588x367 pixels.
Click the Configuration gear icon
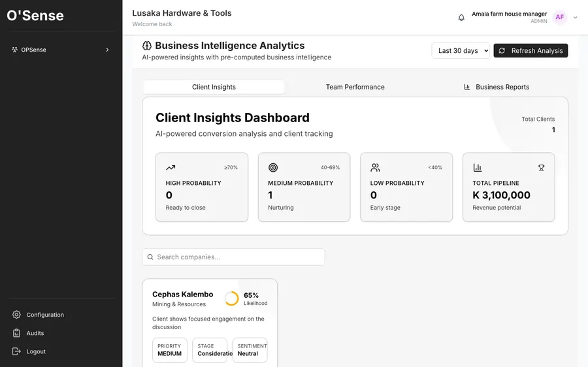point(16,315)
